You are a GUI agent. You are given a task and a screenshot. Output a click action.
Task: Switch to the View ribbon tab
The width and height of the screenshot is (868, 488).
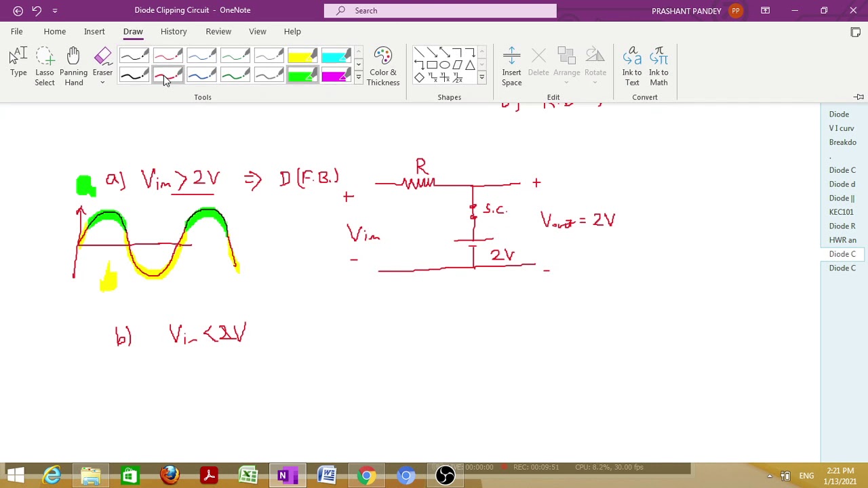click(x=258, y=31)
